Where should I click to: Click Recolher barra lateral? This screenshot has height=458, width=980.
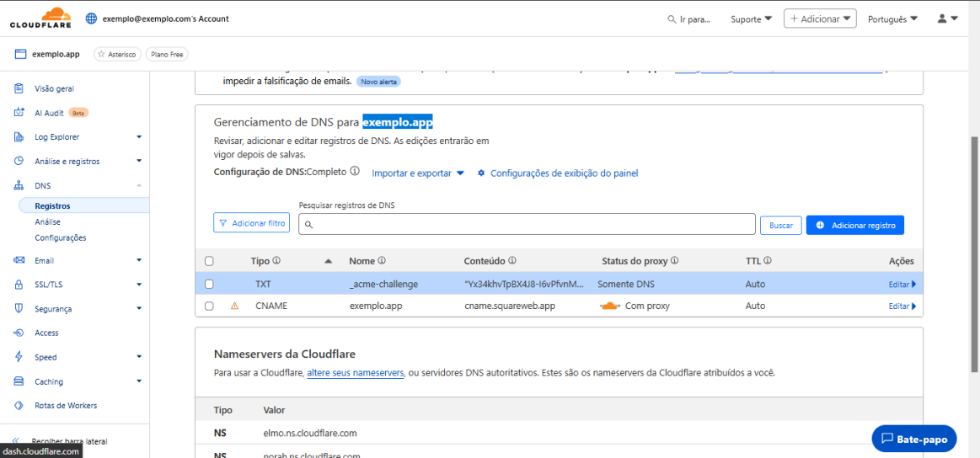69,441
